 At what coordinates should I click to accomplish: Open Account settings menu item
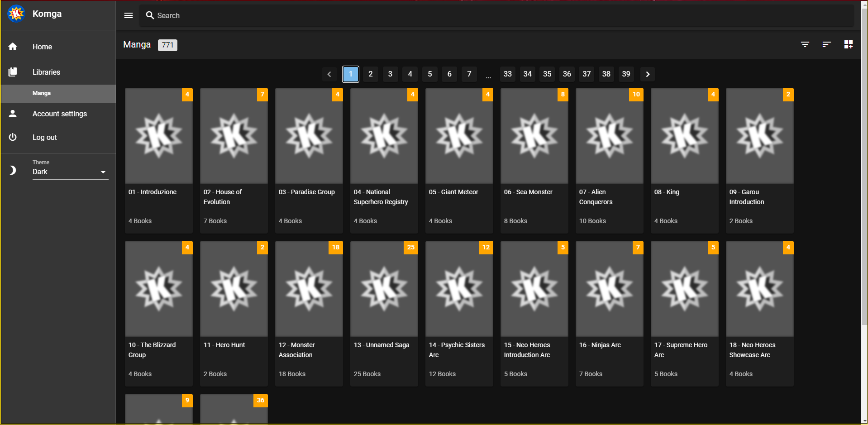[x=58, y=114]
